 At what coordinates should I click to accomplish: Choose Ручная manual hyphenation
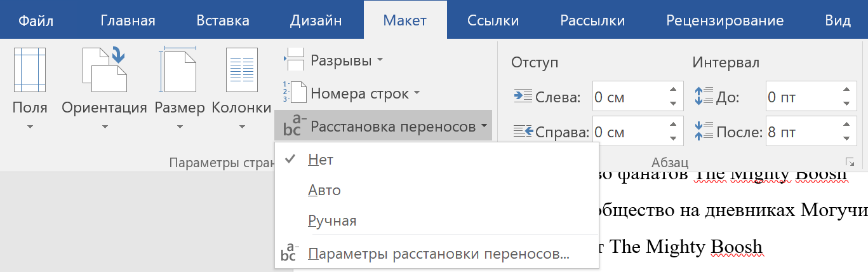point(332,221)
